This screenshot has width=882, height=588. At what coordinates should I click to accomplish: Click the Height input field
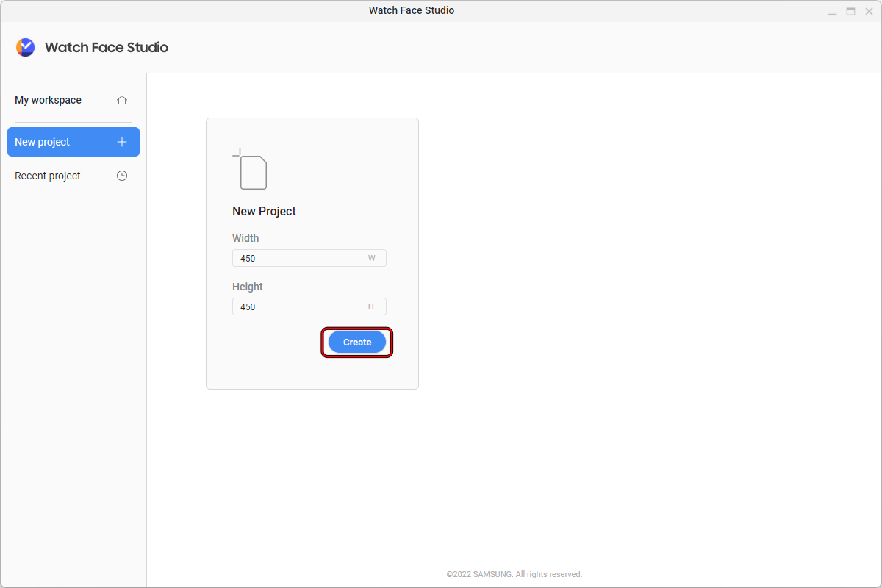309,306
